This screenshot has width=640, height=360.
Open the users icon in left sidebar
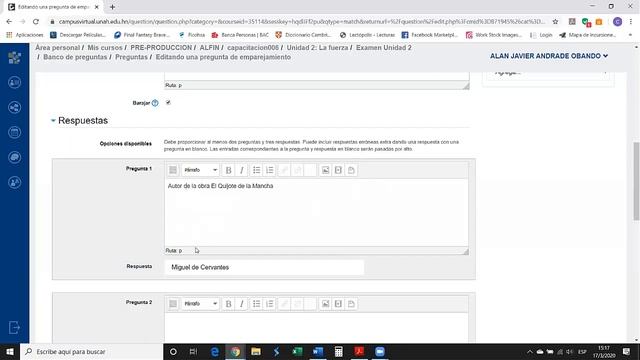click(14, 182)
